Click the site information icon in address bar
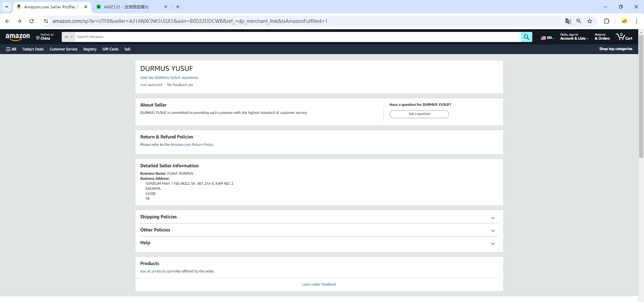 coord(46,21)
